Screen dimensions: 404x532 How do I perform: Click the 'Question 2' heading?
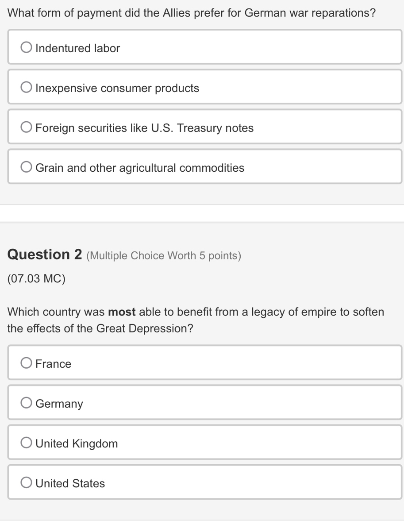[45, 255]
